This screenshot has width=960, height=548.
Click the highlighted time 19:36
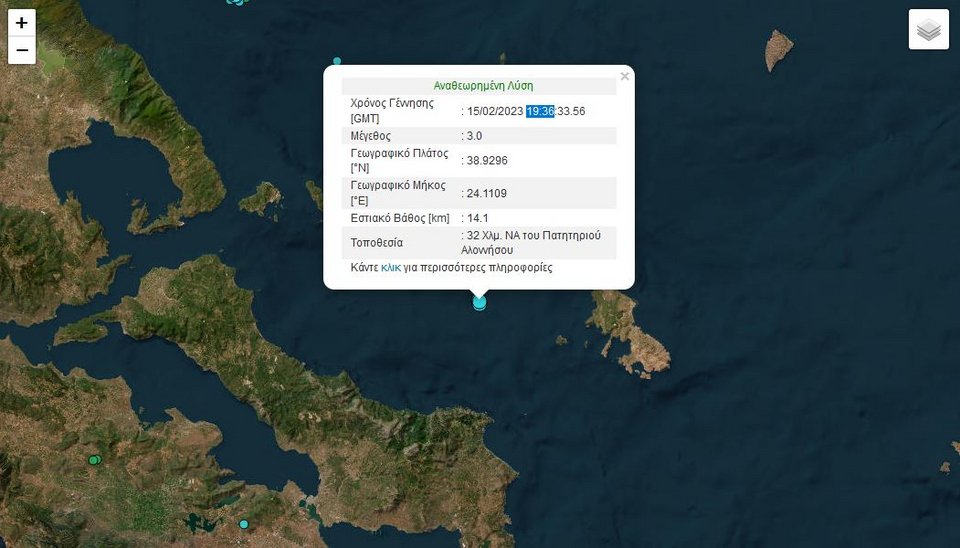[540, 111]
